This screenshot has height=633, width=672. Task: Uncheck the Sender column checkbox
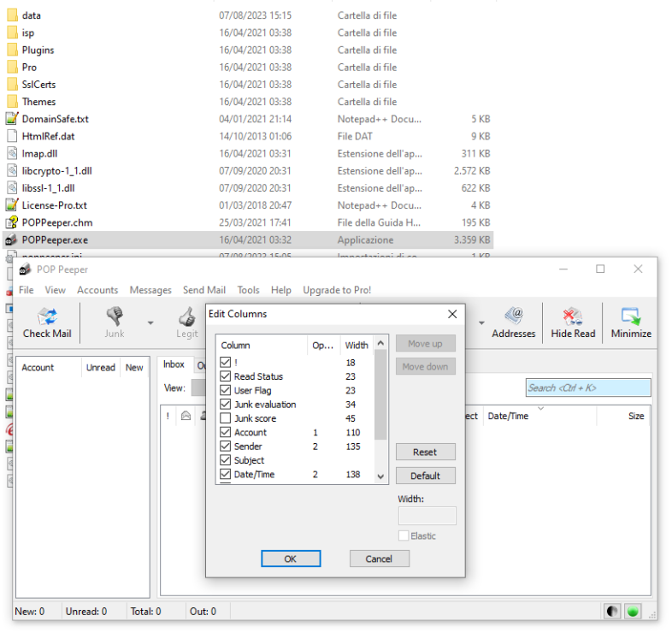point(226,446)
